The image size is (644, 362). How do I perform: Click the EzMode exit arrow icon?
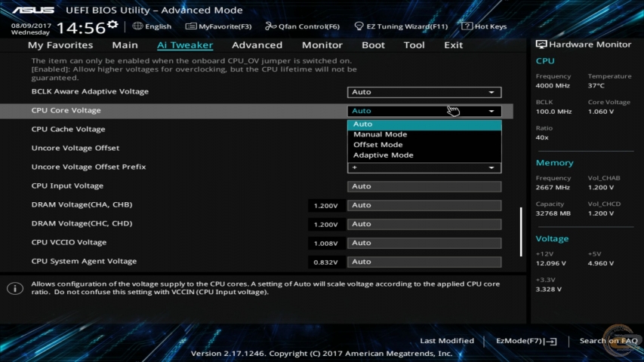(551, 341)
